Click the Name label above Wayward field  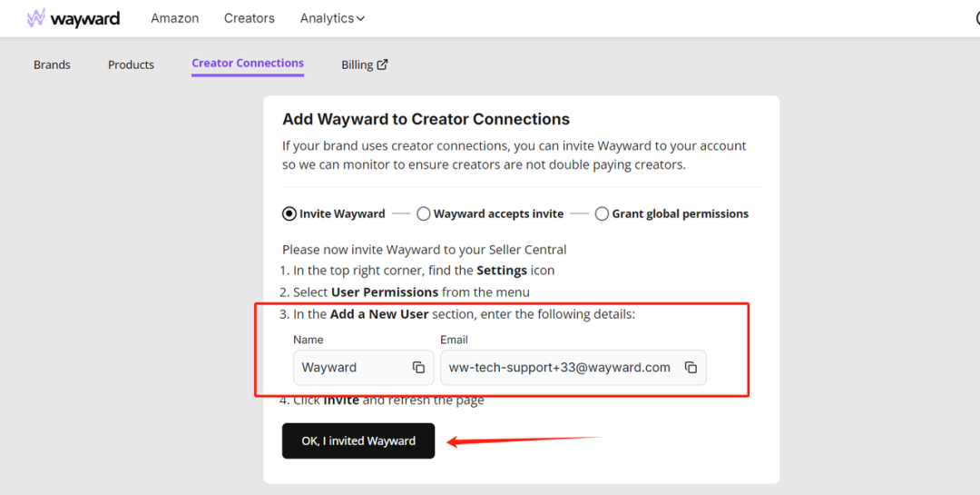309,340
